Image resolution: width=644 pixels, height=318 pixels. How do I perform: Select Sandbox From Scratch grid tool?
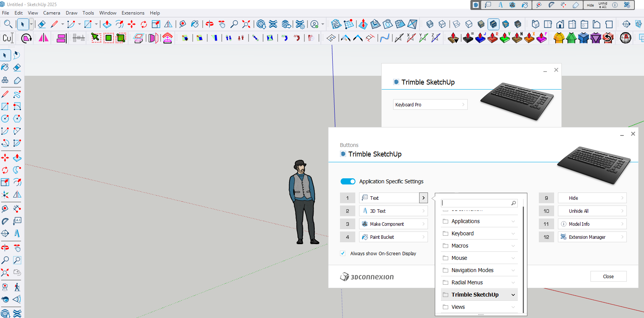349,24
